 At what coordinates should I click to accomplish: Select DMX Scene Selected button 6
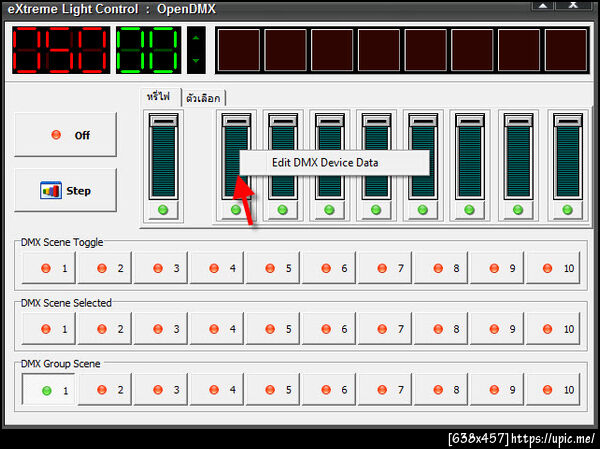click(329, 329)
